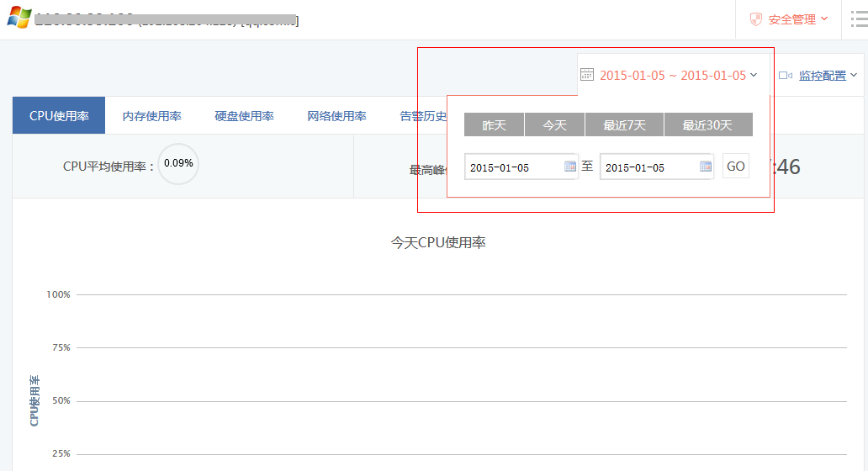Open start date calendar picker icon
The width and height of the screenshot is (868, 471).
tap(569, 166)
